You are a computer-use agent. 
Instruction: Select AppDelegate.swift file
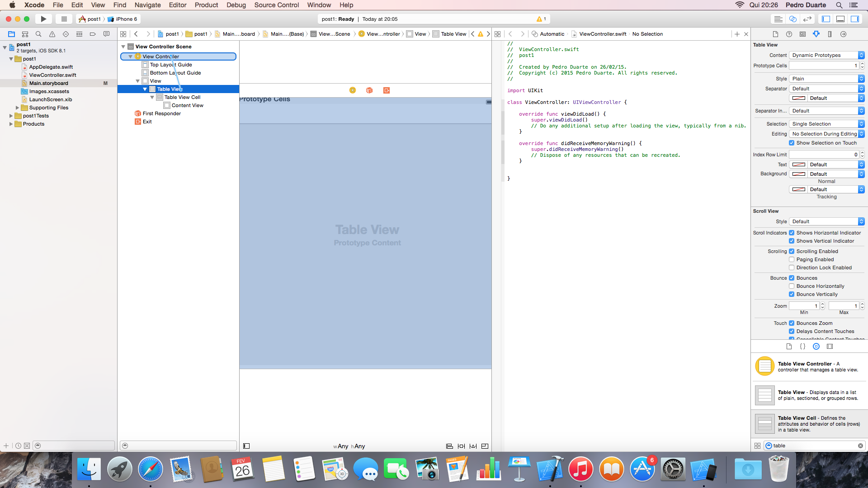[51, 67]
